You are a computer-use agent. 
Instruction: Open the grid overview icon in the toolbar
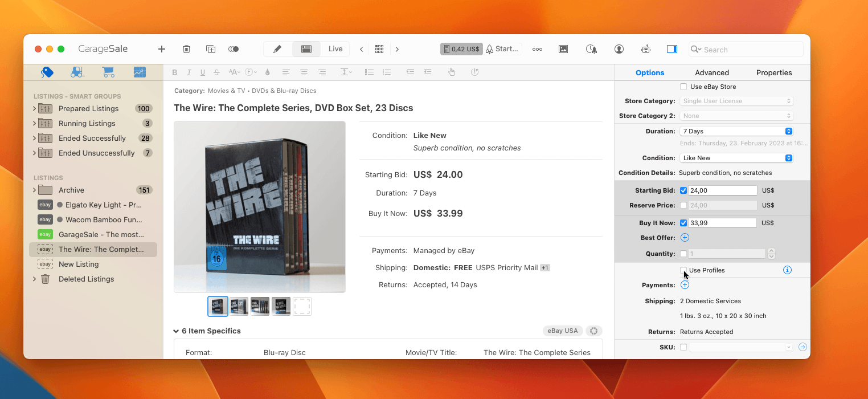(379, 49)
